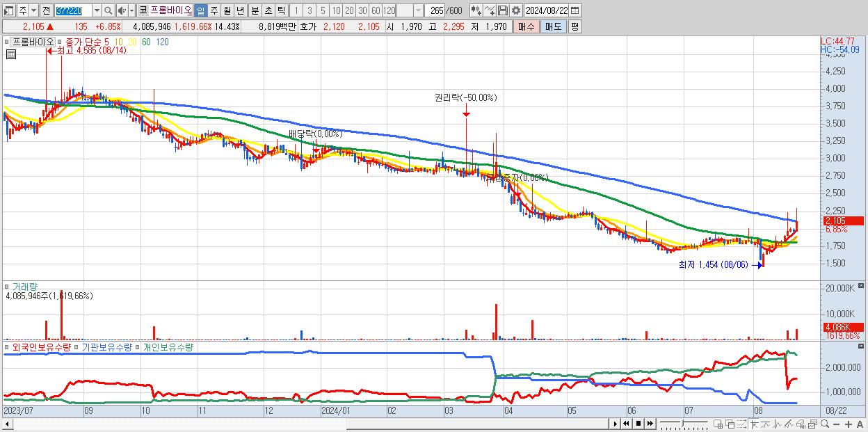Toggle the 거래량 volume indicator marker
The width and height of the screenshot is (868, 432).
8,286
